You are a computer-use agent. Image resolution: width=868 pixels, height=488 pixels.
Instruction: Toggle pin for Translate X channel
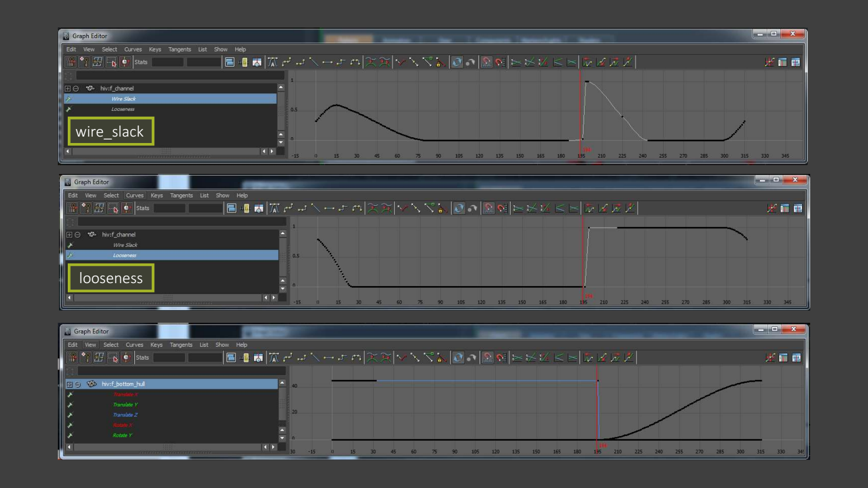70,395
